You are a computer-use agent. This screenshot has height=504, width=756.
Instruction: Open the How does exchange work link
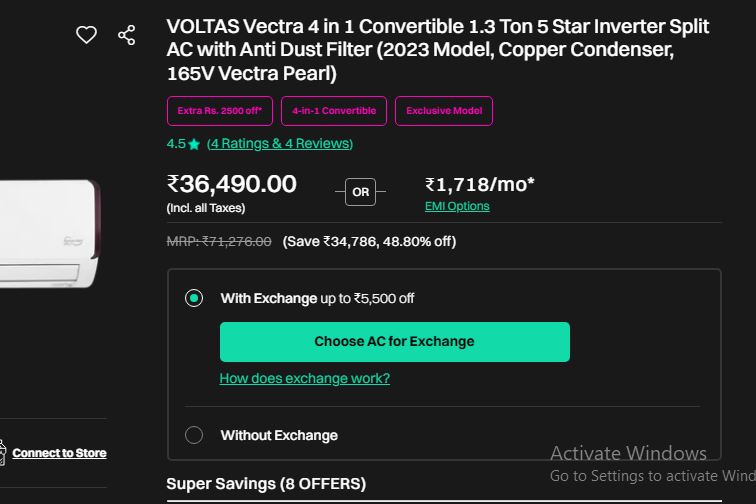305,378
